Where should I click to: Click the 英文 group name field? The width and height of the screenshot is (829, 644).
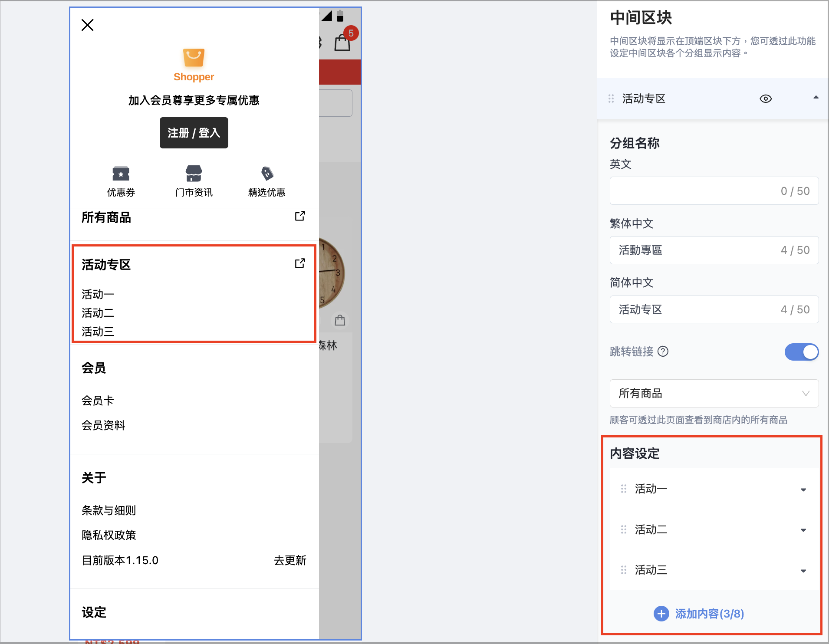pos(714,191)
